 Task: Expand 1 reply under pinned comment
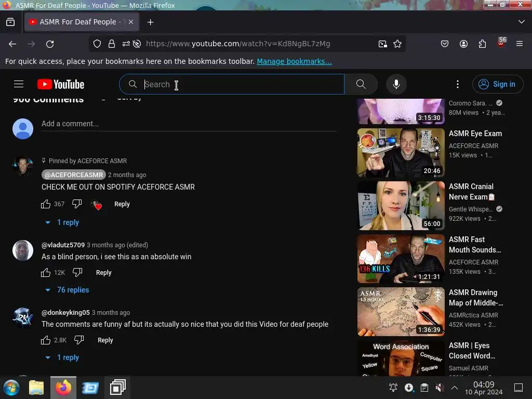pyautogui.click(x=62, y=222)
